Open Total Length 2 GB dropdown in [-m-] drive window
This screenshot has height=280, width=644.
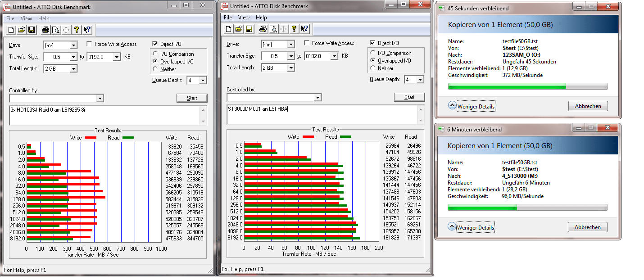coord(290,68)
